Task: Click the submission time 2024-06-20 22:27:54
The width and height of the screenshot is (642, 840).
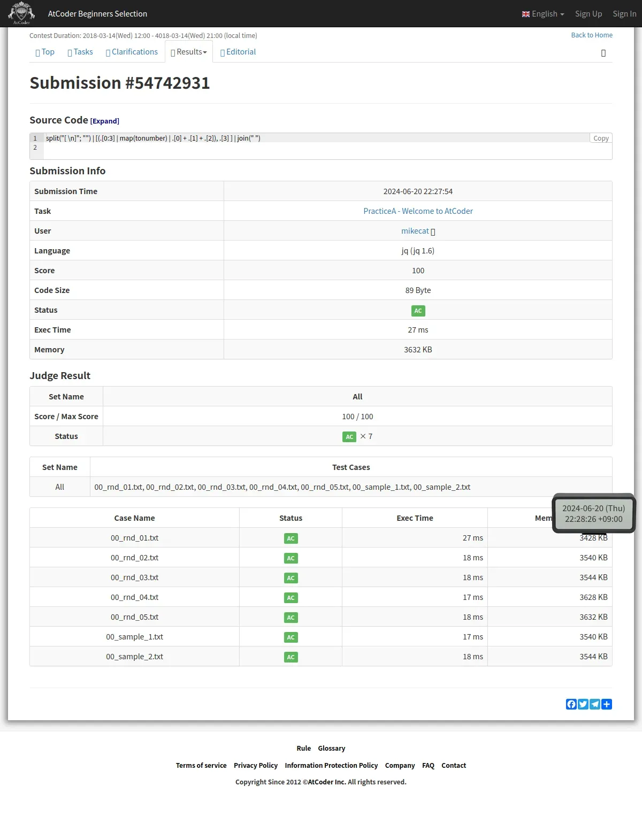Action: coord(418,191)
